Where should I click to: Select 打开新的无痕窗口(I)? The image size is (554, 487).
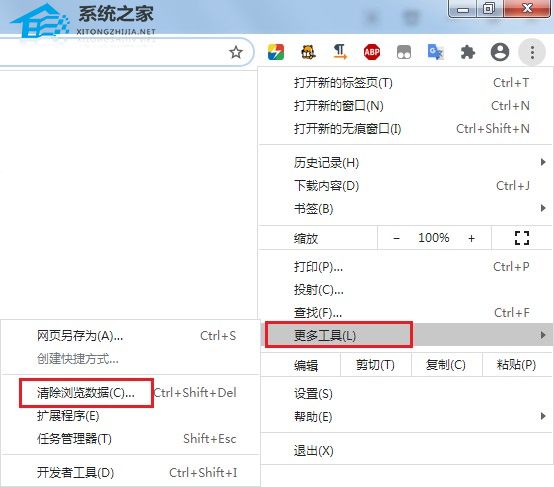(406, 129)
